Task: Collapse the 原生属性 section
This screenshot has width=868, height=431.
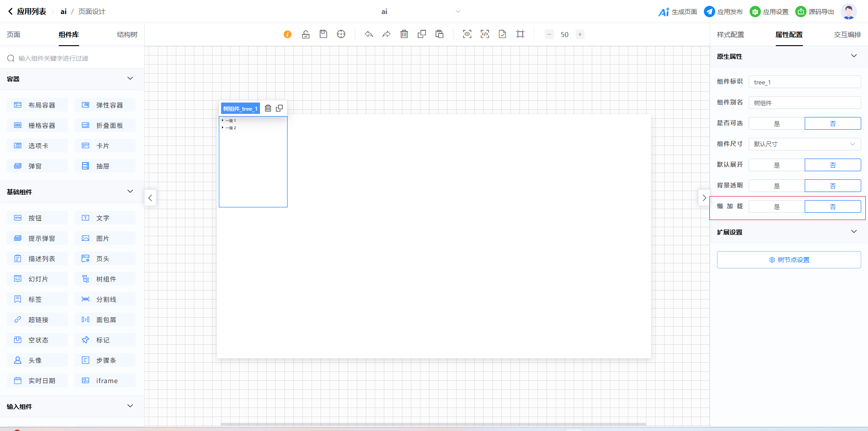Action: (x=854, y=56)
